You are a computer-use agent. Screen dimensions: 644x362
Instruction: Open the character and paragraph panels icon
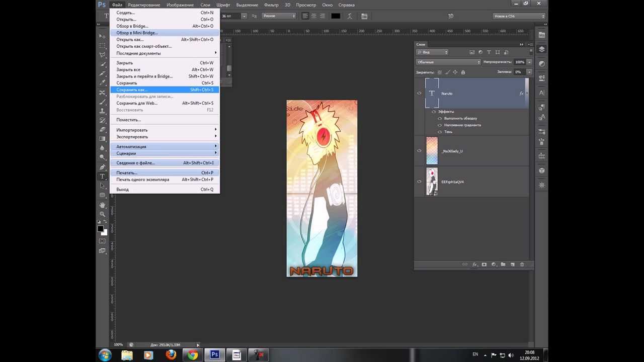click(x=364, y=16)
